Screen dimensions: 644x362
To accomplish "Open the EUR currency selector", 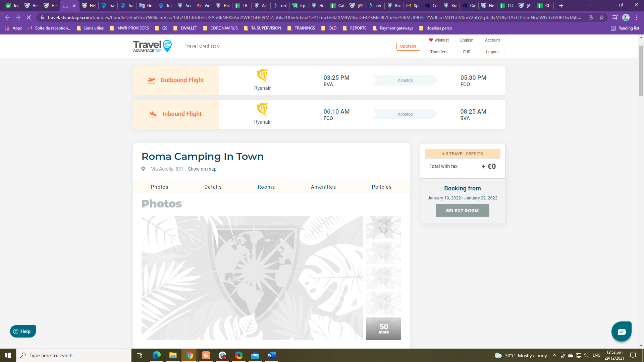I will 467,52.
